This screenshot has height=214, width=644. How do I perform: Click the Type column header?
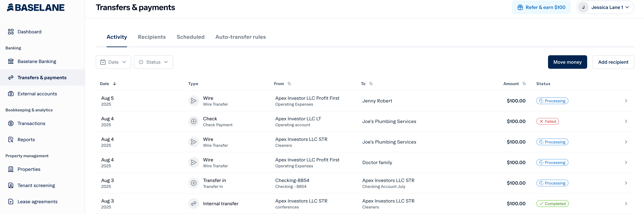[x=193, y=84]
